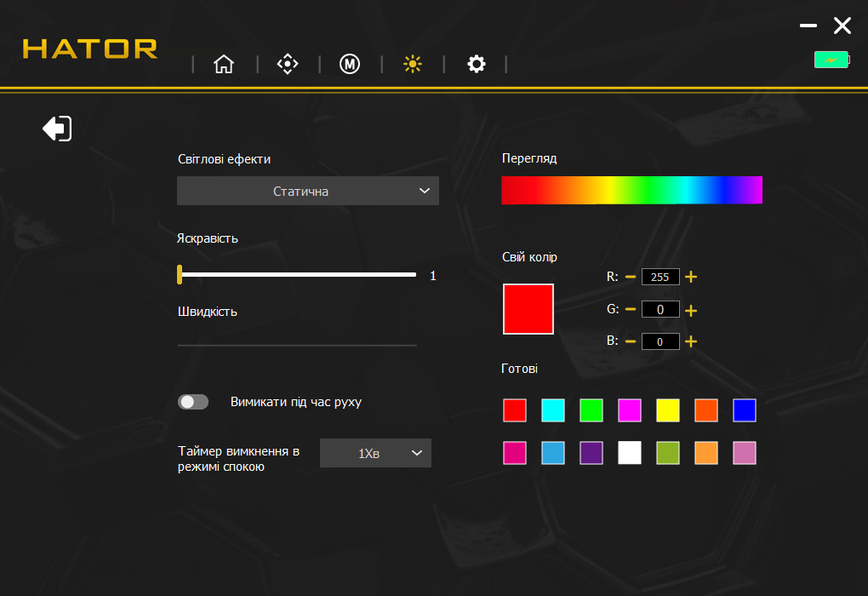The height and width of the screenshot is (596, 868).
Task: Increase the B value with plus
Action: click(691, 341)
